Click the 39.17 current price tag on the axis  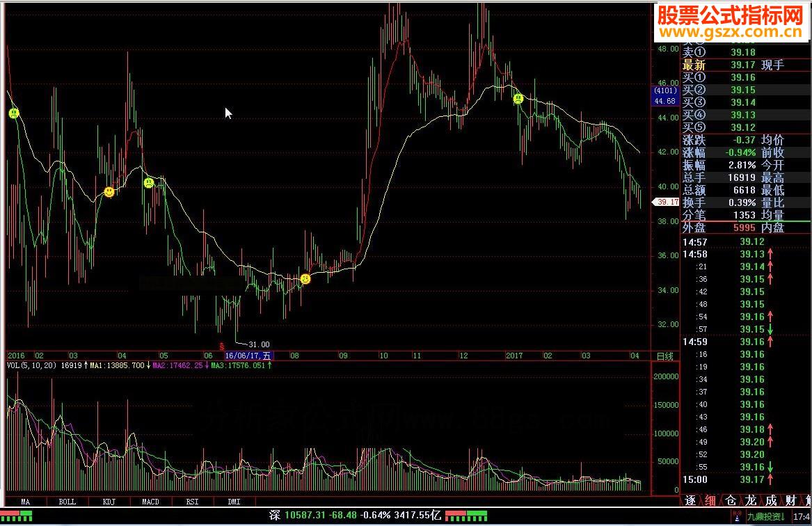[x=666, y=202]
